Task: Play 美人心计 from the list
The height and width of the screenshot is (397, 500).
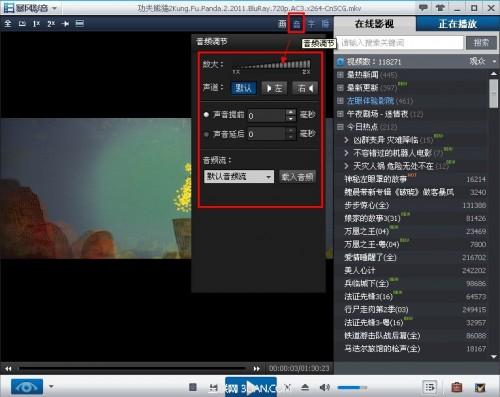Action: pos(360,270)
